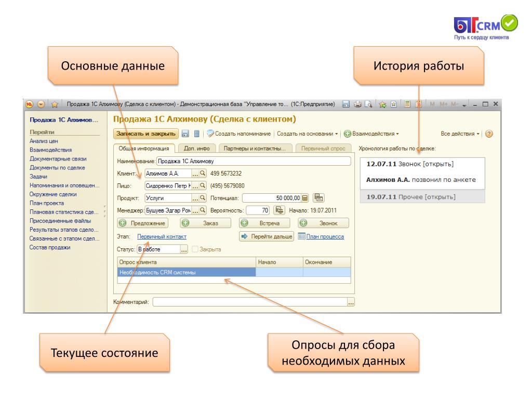The width and height of the screenshot is (532, 399).
Task: Go to Состав продажи
Action: pos(50,247)
